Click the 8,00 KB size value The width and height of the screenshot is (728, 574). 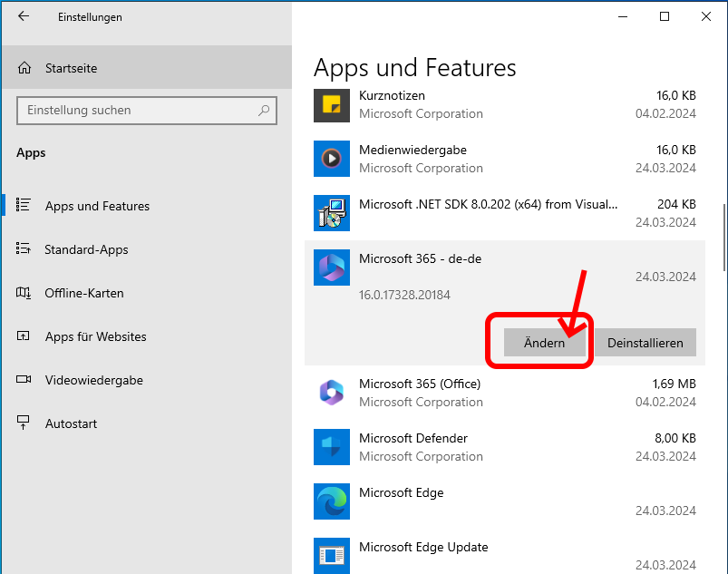pos(675,438)
